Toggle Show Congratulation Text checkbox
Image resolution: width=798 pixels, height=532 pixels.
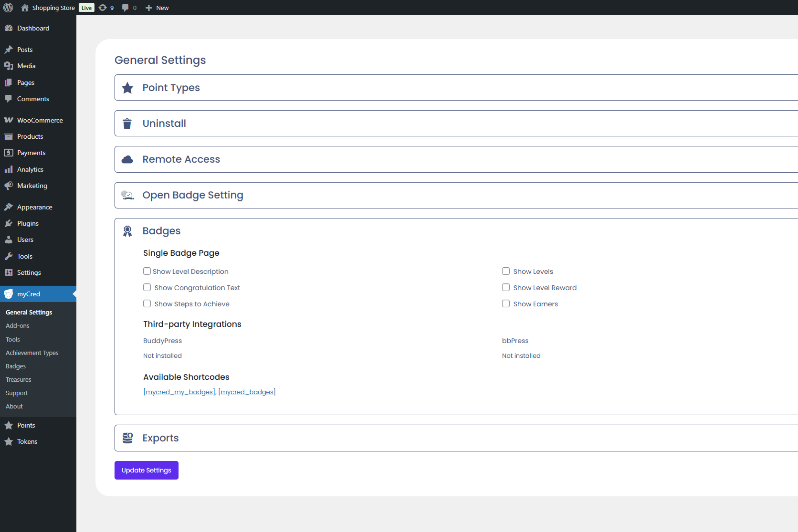tap(147, 287)
